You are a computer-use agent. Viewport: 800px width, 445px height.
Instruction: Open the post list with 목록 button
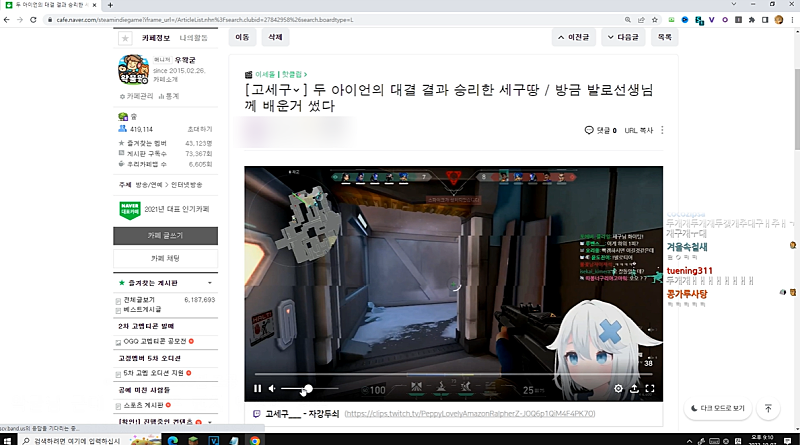pyautogui.click(x=664, y=37)
